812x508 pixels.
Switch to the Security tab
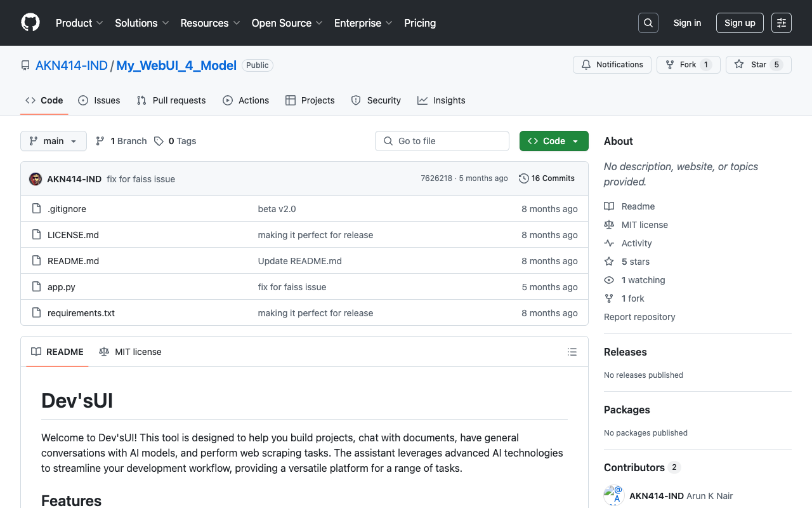click(x=376, y=100)
